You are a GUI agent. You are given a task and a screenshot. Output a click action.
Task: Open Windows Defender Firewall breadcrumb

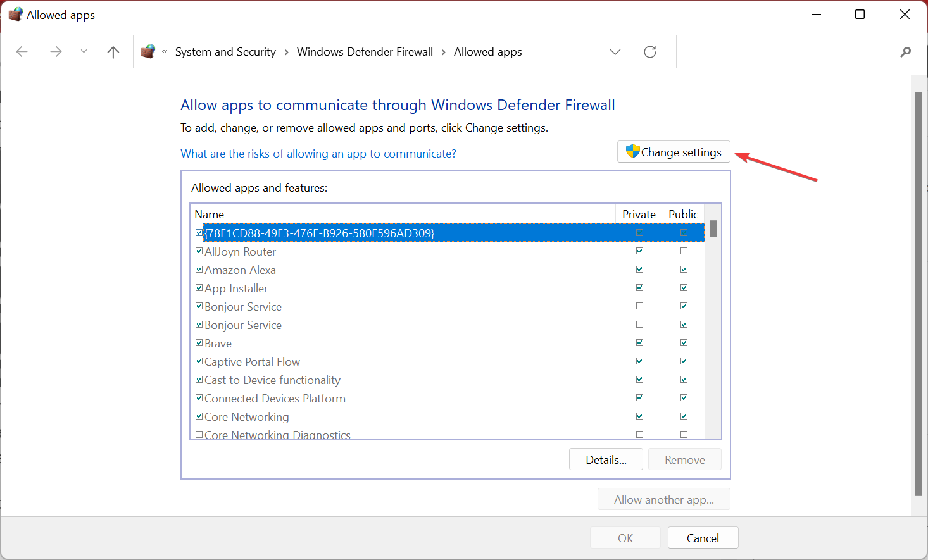point(365,52)
